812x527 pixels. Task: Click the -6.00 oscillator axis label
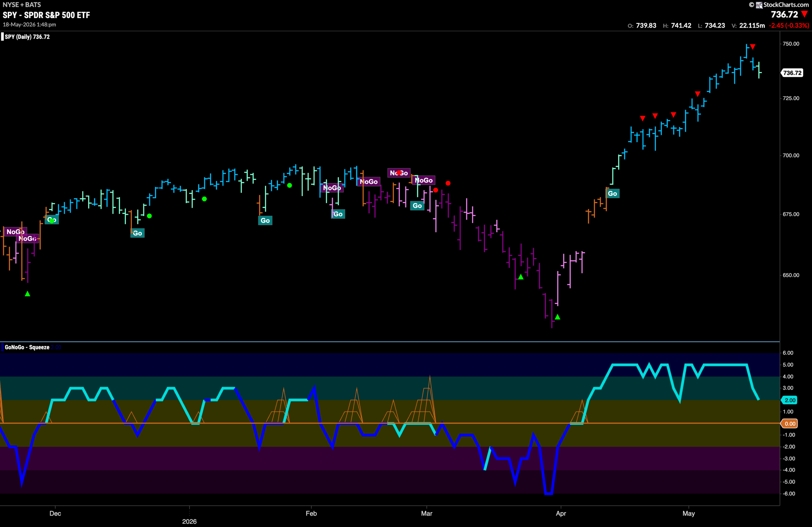click(789, 494)
